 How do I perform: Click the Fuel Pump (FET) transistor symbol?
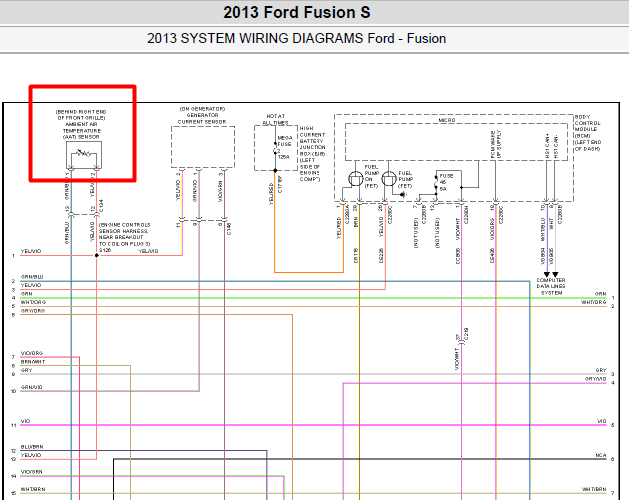(x=388, y=178)
